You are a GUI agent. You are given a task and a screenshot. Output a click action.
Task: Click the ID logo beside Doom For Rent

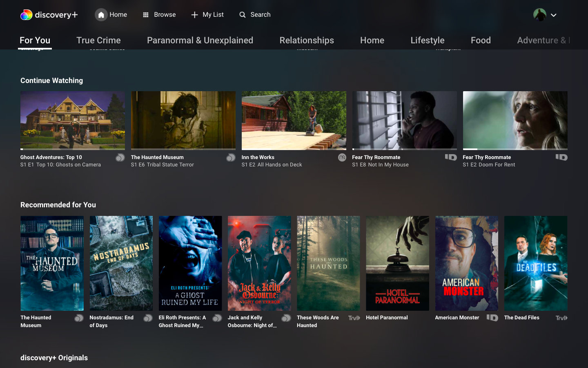[561, 157]
